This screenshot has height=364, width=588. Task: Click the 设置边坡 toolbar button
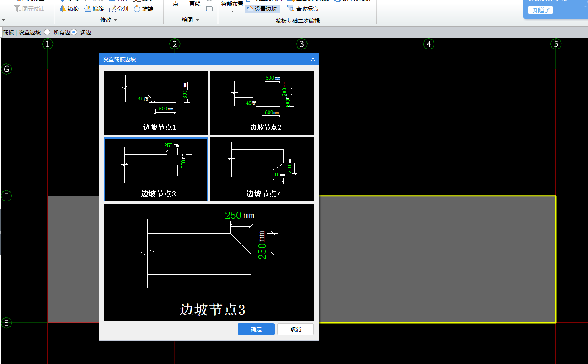tap(262, 9)
